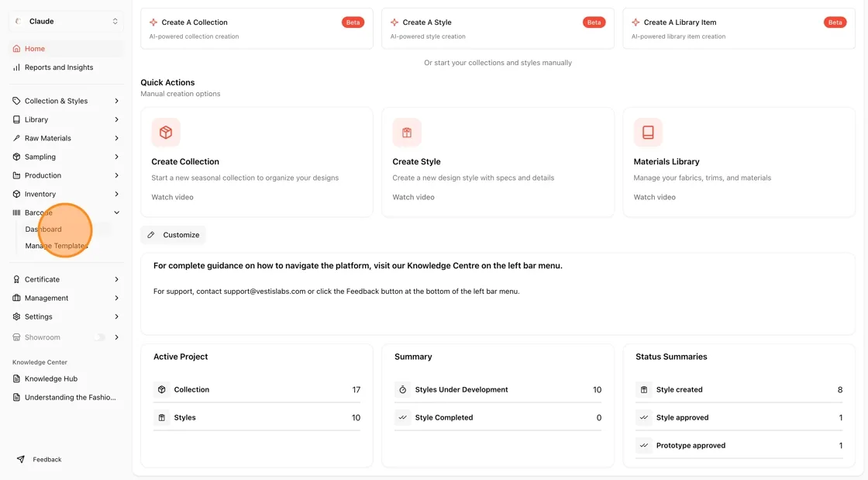
Task: Click the Materials Library book icon
Action: [648, 133]
